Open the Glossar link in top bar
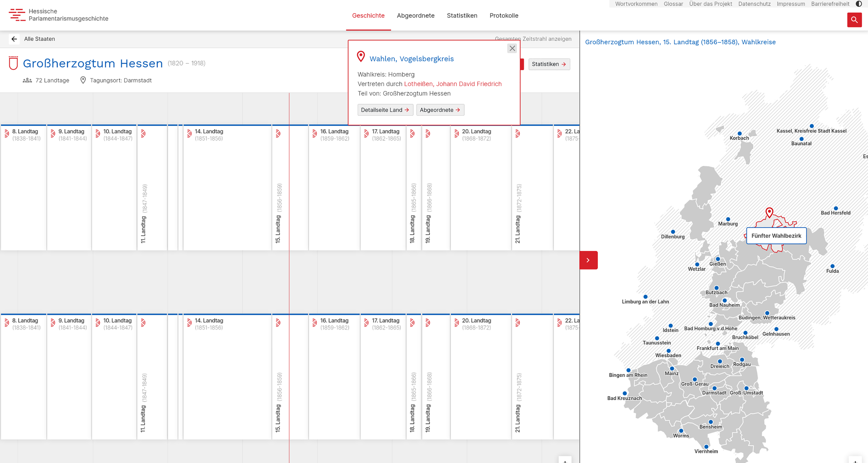Image resolution: width=868 pixels, height=463 pixels. click(x=673, y=4)
